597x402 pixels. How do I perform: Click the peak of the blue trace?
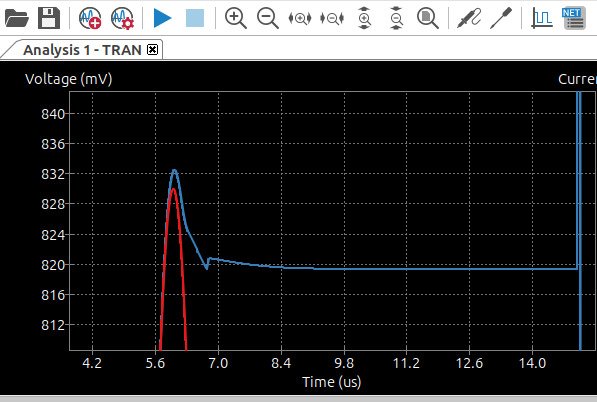tap(174, 170)
